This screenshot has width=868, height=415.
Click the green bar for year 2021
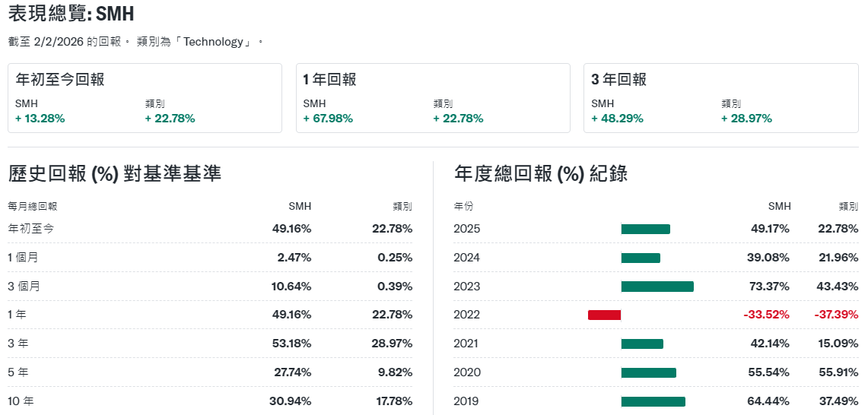coord(642,344)
